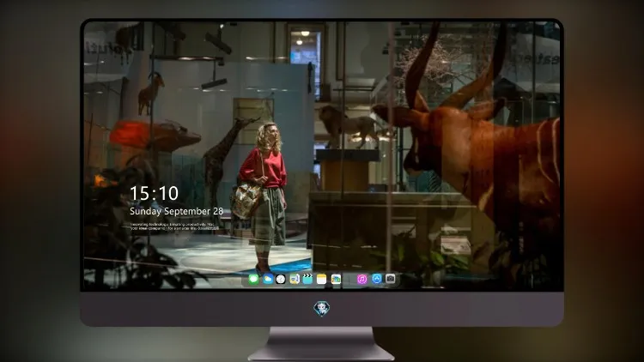The width and height of the screenshot is (644, 362).
Task: Open the pink iTunes Music app
Action: pos(361,279)
